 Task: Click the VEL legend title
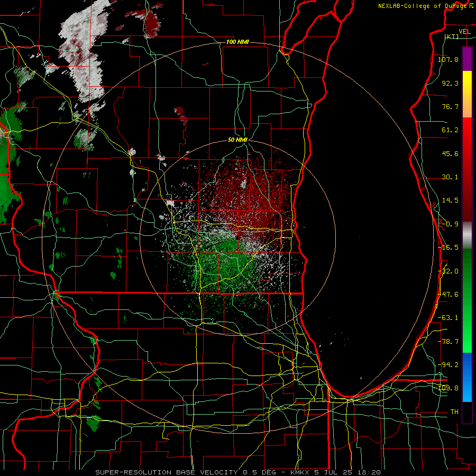465,32
